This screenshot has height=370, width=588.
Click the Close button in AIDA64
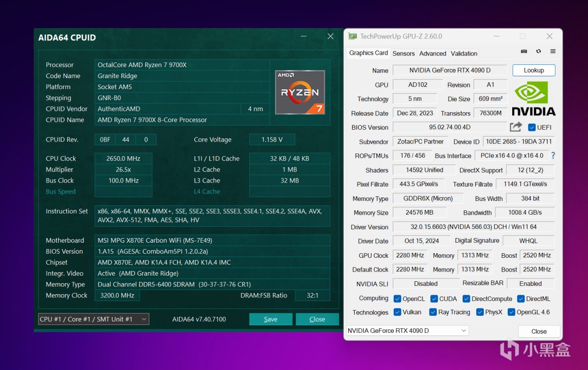point(317,319)
